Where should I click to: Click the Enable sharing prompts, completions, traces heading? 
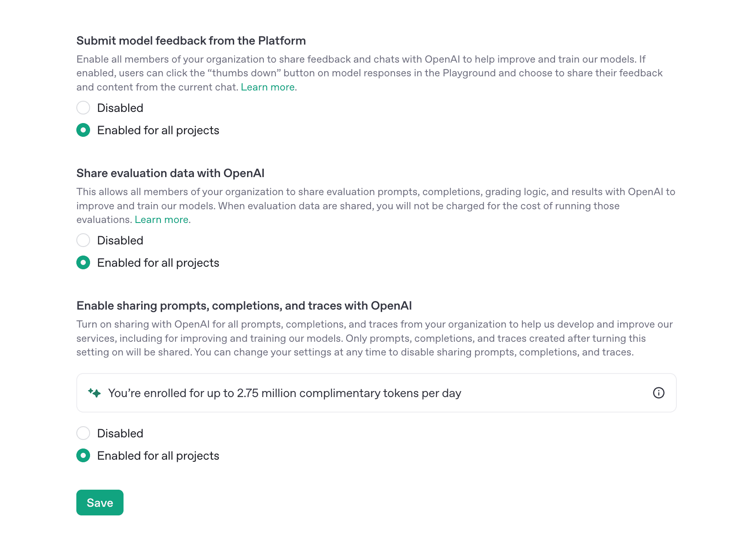coord(244,306)
